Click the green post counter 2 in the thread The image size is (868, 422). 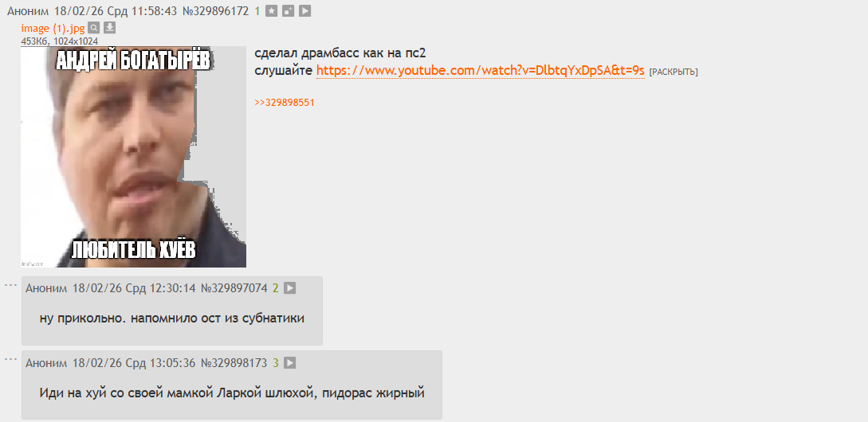pyautogui.click(x=275, y=288)
